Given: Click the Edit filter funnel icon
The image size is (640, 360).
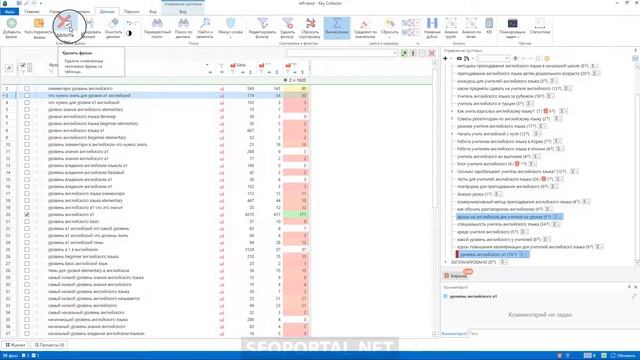Looking at the screenshot, I should pyautogui.click(x=262, y=23).
